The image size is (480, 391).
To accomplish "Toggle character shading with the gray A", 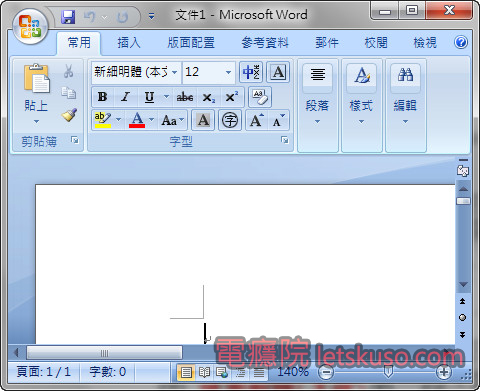I will 203,120.
